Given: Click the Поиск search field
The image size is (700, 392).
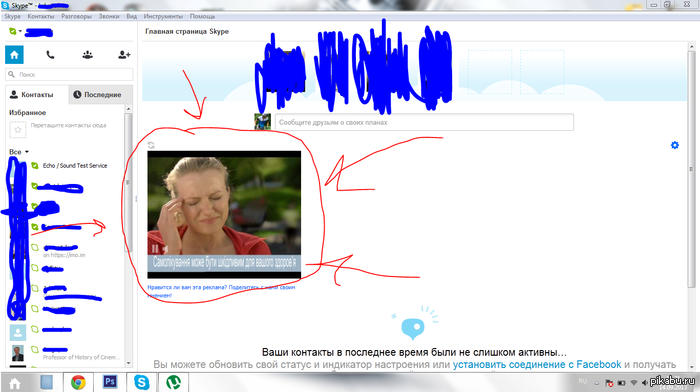Looking at the screenshot, I should (x=69, y=75).
